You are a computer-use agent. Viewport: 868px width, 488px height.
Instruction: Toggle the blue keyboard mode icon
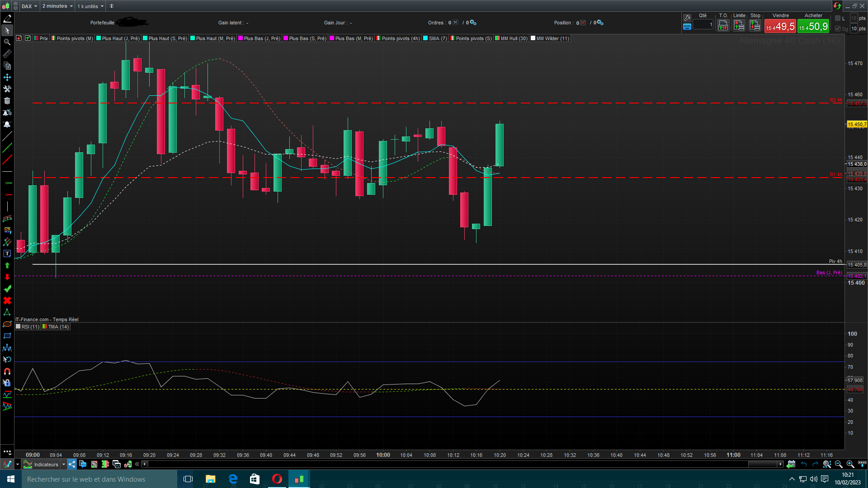coord(687,27)
